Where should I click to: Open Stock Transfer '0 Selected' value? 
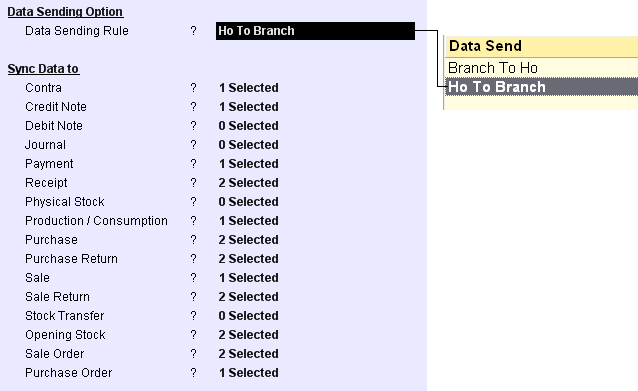[248, 316]
